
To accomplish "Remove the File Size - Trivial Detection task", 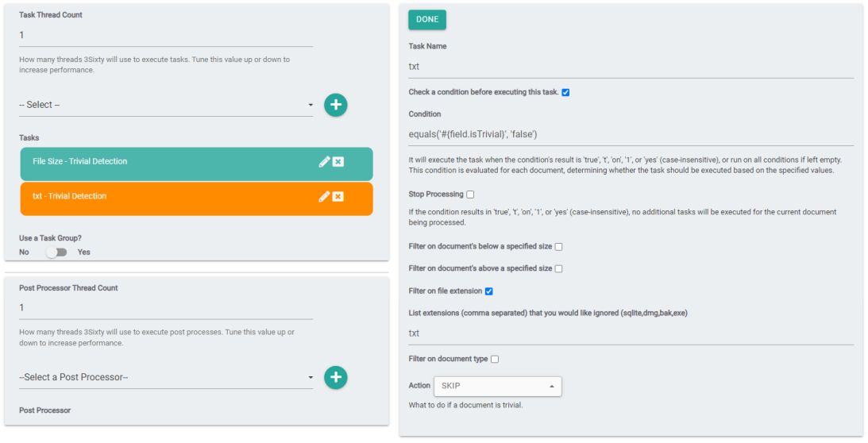I will coord(338,162).
